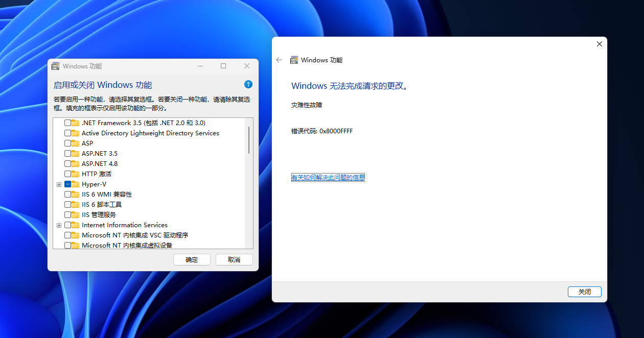Screen dimensions: 644x338
Task: Select the Microsoft NT 内核集成虚拟设备 item
Action: pos(127,245)
